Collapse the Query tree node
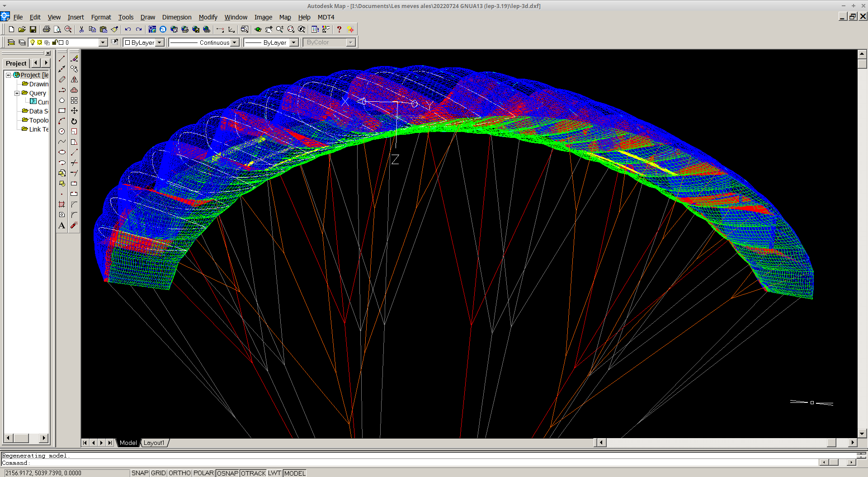Viewport: 868px width, 477px height. pos(17,93)
